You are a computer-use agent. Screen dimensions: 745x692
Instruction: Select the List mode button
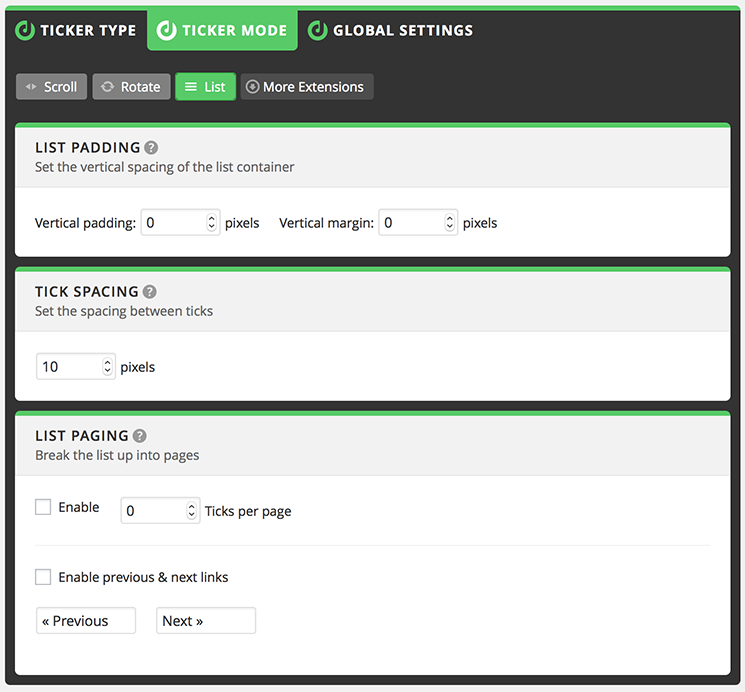point(204,87)
